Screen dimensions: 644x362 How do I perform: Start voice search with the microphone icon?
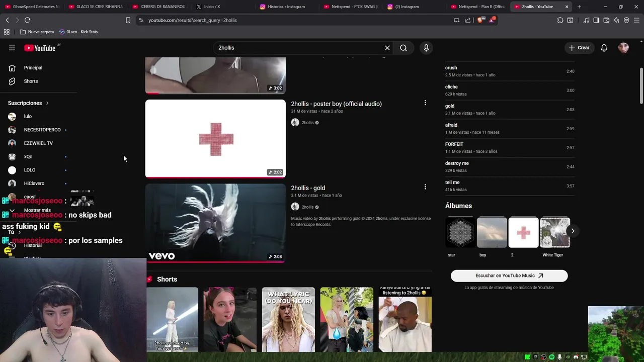click(426, 48)
